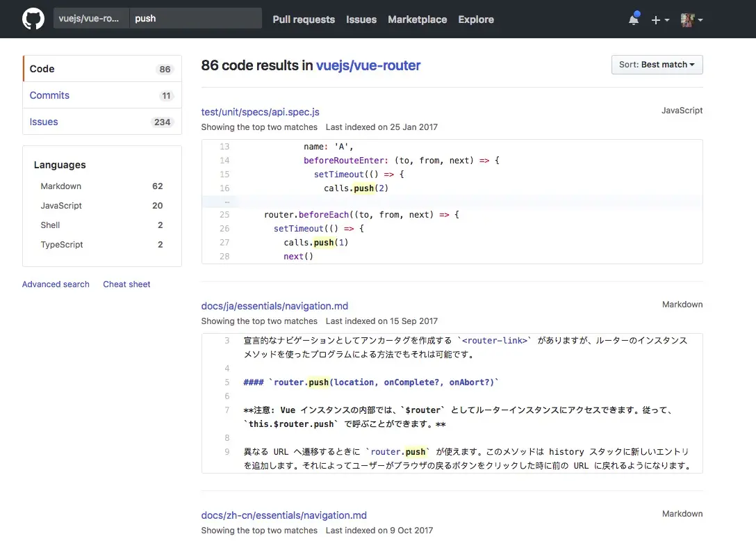Open docs/ja/essentials/navigation.md file result
756x541 pixels.
[x=275, y=306]
